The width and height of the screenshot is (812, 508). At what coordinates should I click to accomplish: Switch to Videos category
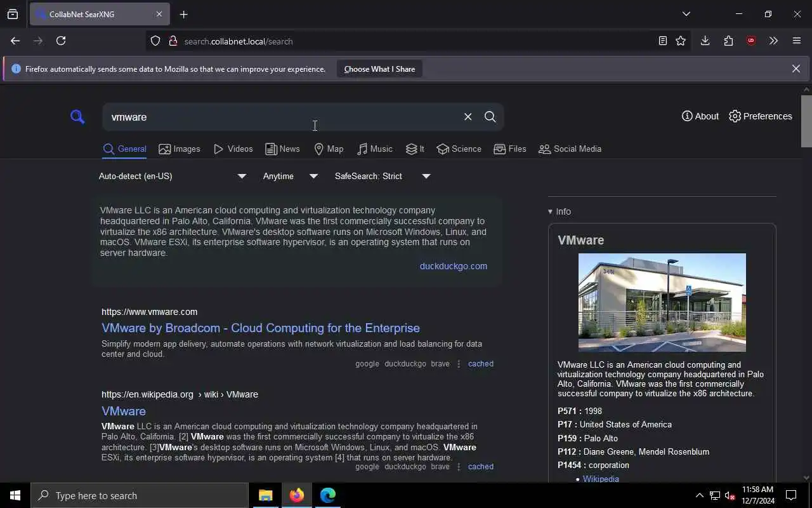[x=233, y=149]
